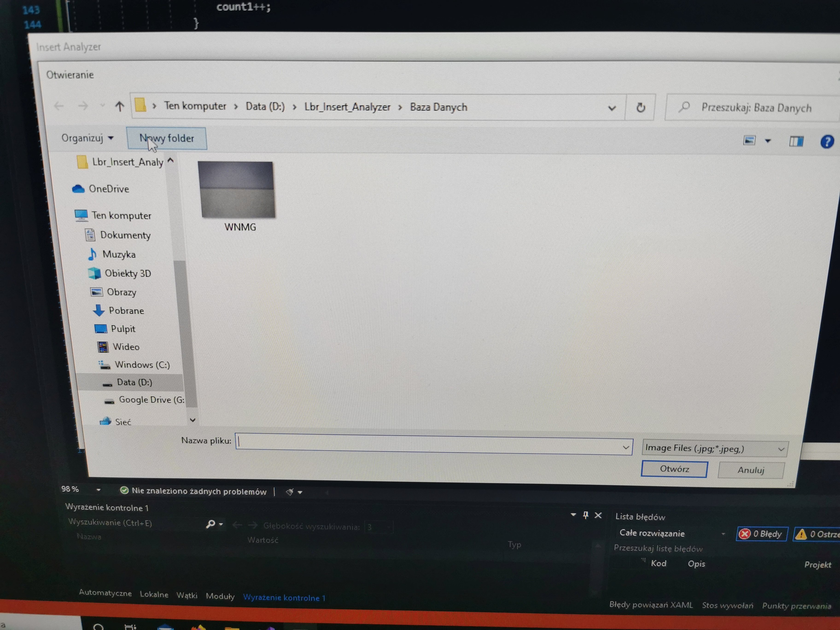Select Lbr_Insert_Analy folder in sidebar
The image size is (840, 630).
pyautogui.click(x=120, y=162)
